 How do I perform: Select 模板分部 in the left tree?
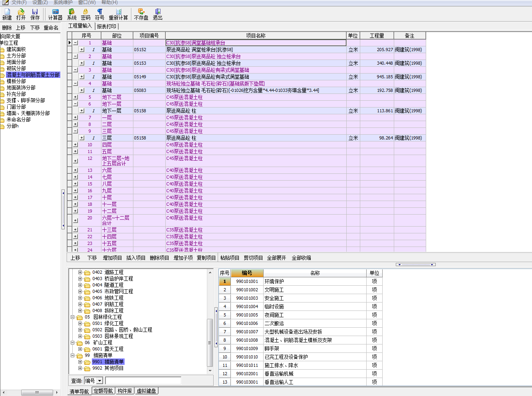click(16, 81)
